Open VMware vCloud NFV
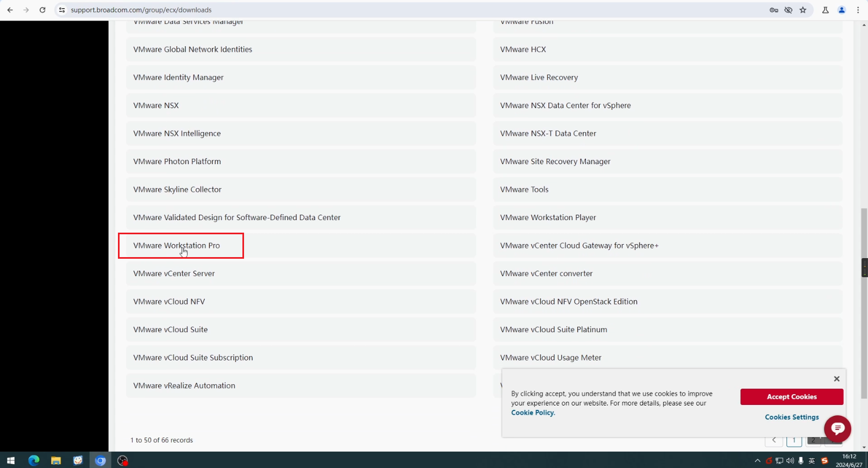Image resolution: width=868 pixels, height=468 pixels. pos(301,302)
